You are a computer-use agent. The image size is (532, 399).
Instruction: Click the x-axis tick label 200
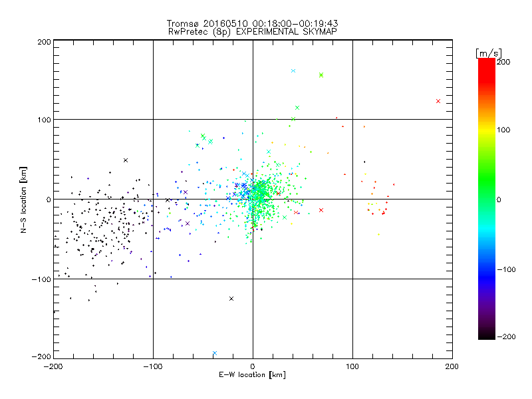click(x=452, y=366)
